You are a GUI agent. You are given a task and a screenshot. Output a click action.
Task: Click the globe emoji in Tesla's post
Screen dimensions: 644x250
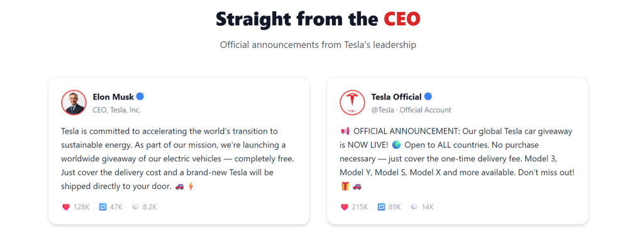coord(396,145)
